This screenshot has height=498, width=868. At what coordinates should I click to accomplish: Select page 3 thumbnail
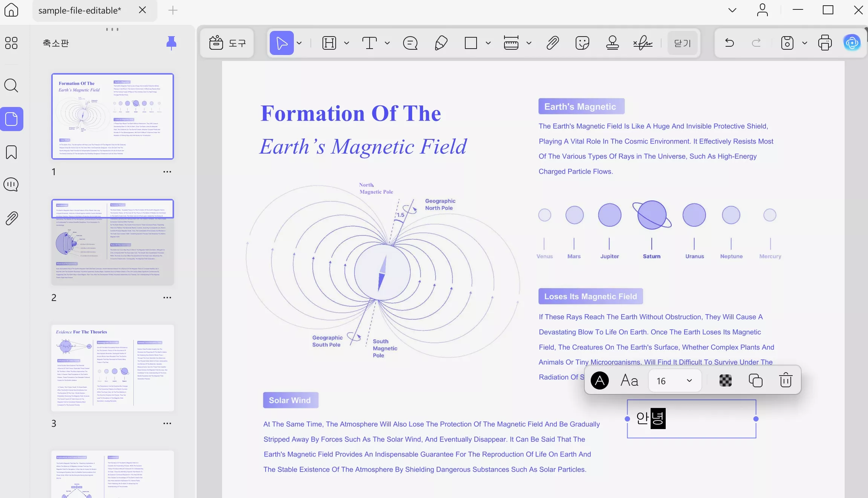(x=113, y=368)
